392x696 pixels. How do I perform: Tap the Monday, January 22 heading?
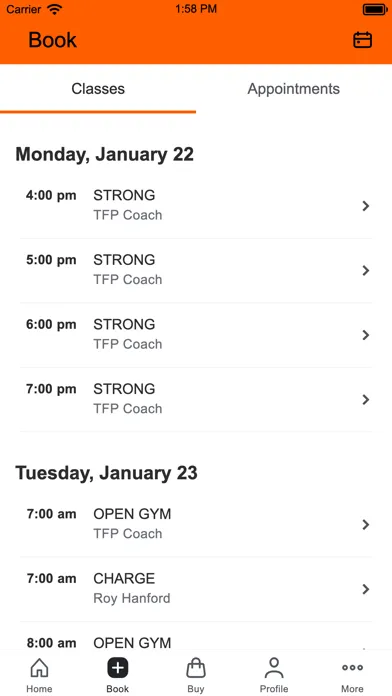(x=105, y=154)
